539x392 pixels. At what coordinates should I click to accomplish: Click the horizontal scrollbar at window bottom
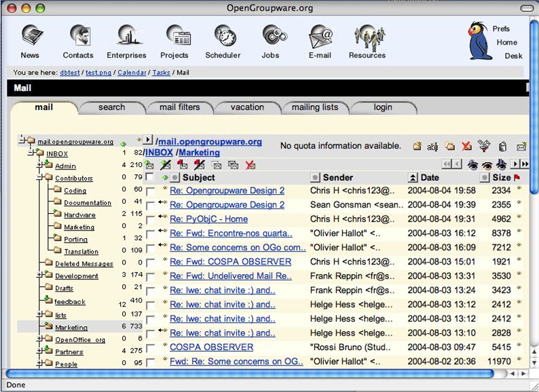[x=251, y=374]
